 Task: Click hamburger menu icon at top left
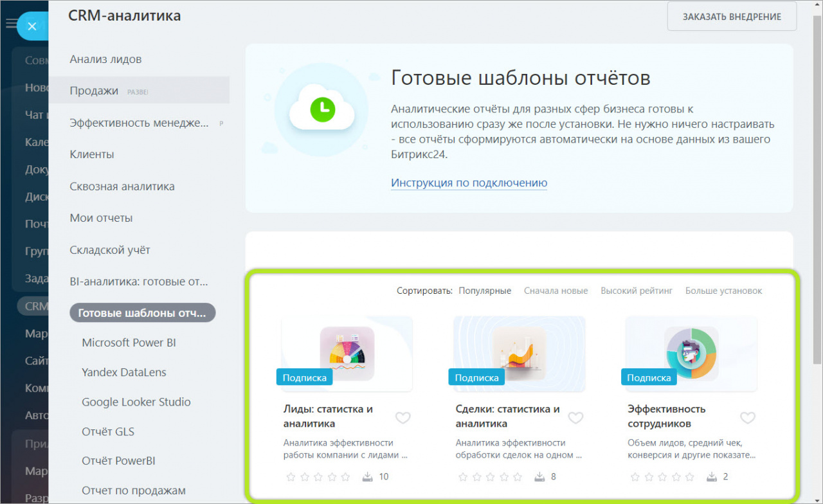(11, 24)
